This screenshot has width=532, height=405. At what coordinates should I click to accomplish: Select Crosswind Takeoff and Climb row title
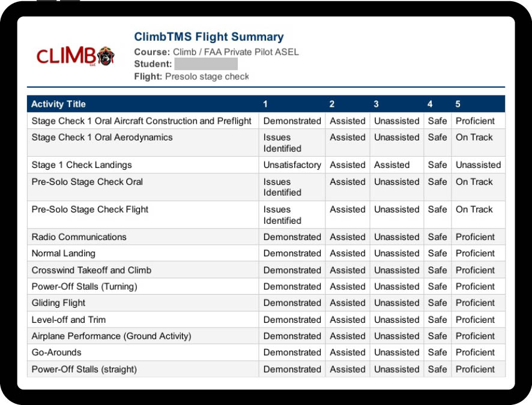pos(91,270)
